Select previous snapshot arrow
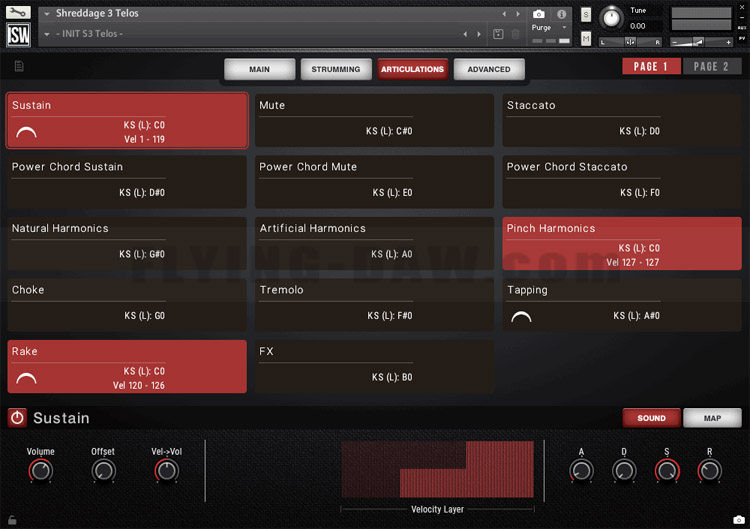 coord(465,34)
